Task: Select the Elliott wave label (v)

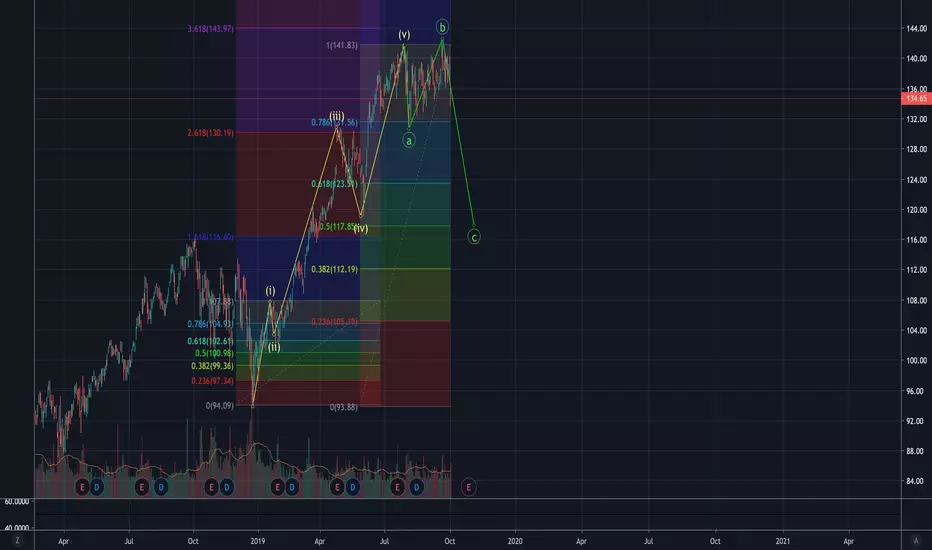Action: click(404, 34)
